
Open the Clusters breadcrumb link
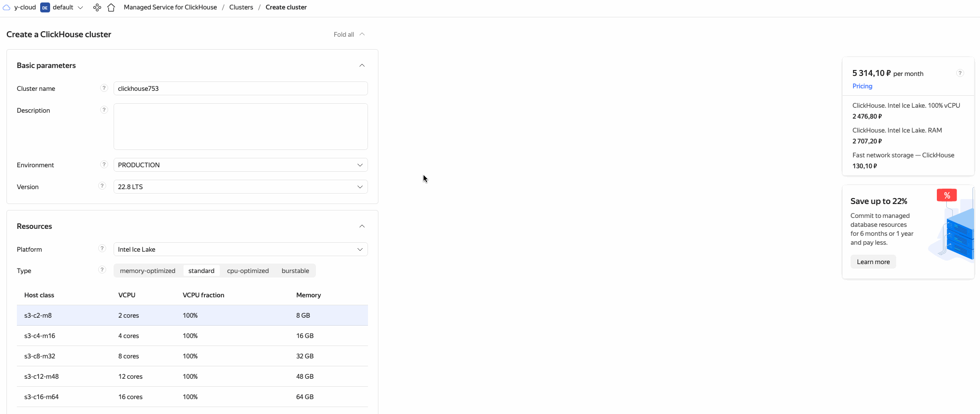click(241, 7)
